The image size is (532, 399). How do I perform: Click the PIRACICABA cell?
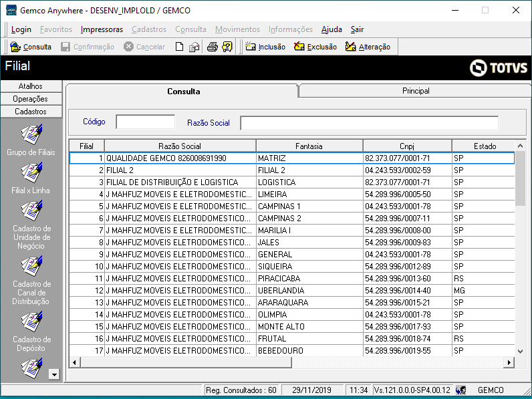click(x=309, y=279)
